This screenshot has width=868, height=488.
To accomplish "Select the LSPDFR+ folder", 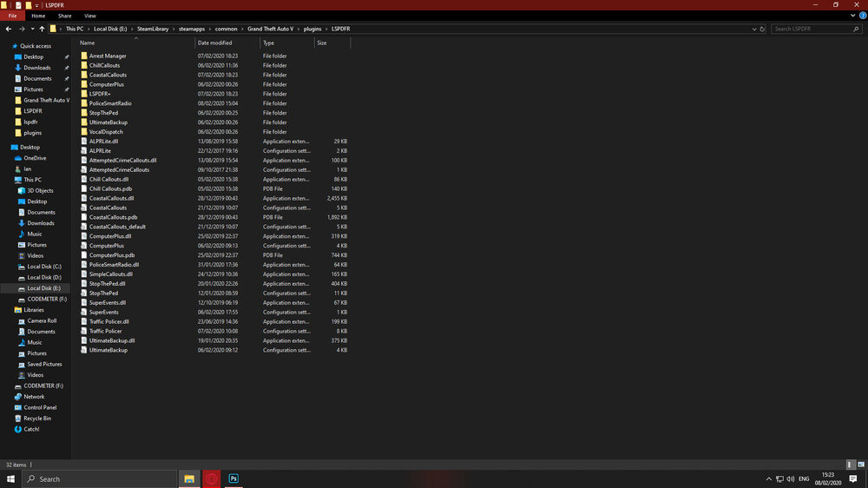I will pyautogui.click(x=100, y=94).
